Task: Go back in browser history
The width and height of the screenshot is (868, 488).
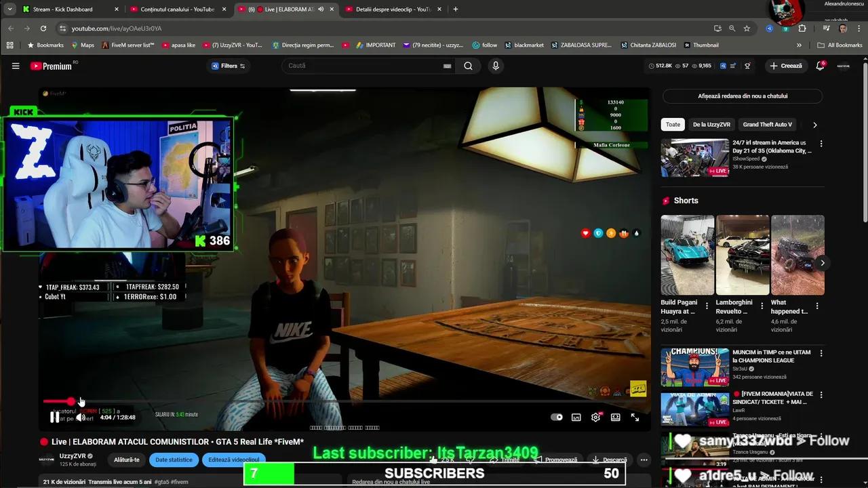Action: pyautogui.click(x=11, y=28)
